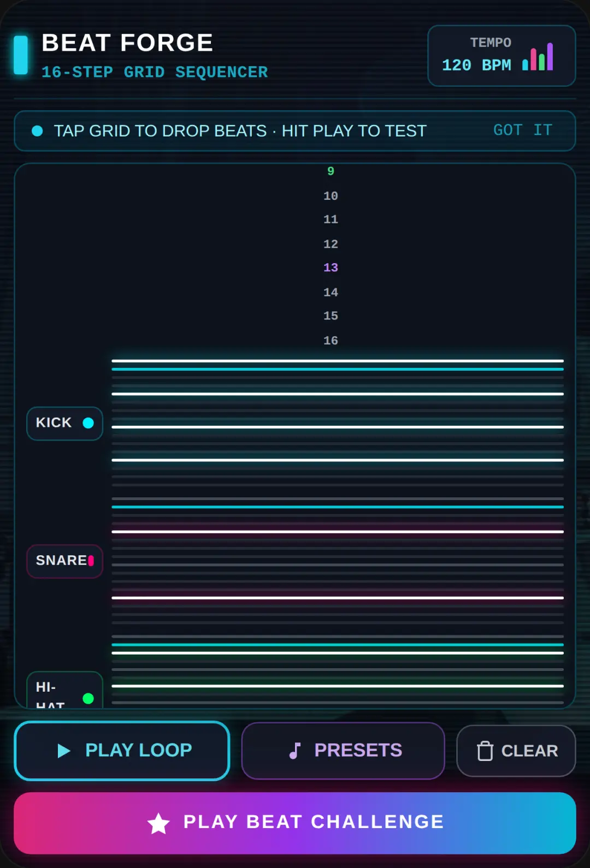Select the SNARE track label
Screen dimensions: 590x868
coord(64,561)
